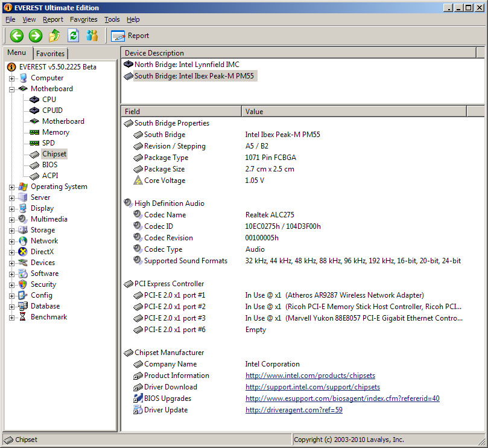This screenshot has width=488, height=448.
Task: Click the ACPI icon in the tree
Action: 34,176
